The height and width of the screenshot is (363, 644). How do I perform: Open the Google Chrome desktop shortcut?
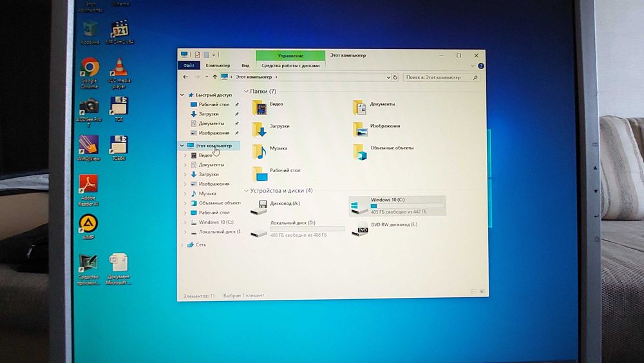tap(90, 74)
